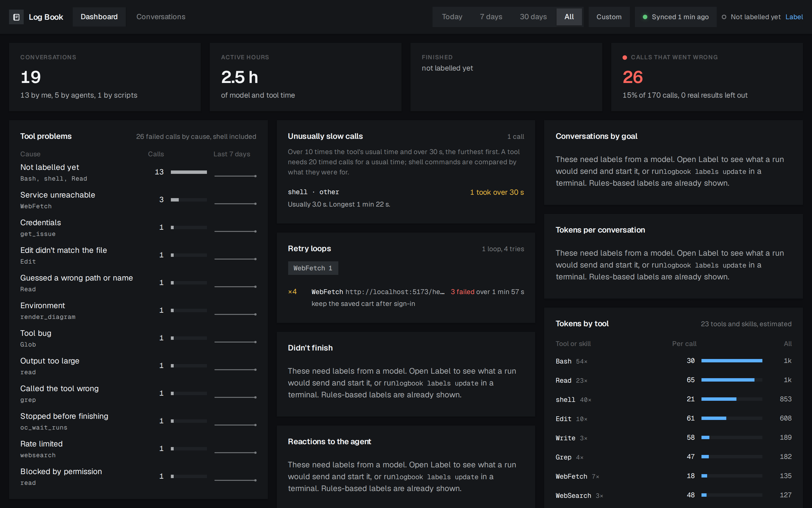Select the Output too large row
The width and height of the screenshot is (812, 508).
click(138, 366)
